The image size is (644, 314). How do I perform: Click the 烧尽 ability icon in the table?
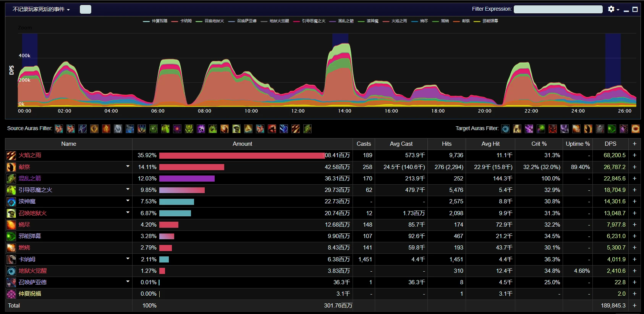tap(11, 225)
